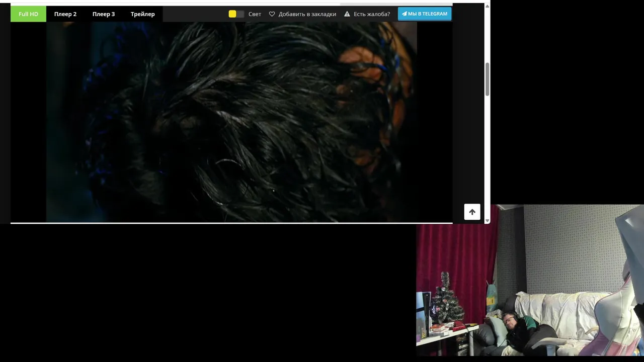Select the Плеер 2 tab

(65, 14)
